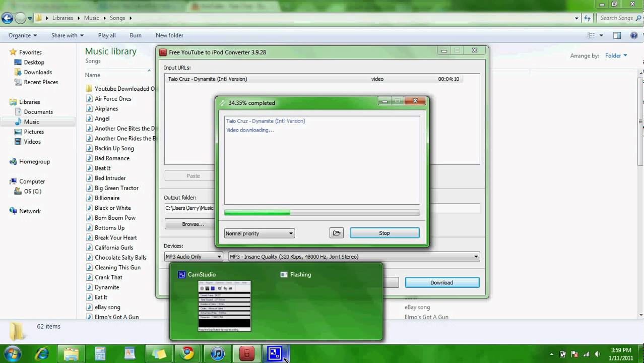Screen dimensions: 644x363
Task: Select Network in navigation pane
Action: point(30,211)
